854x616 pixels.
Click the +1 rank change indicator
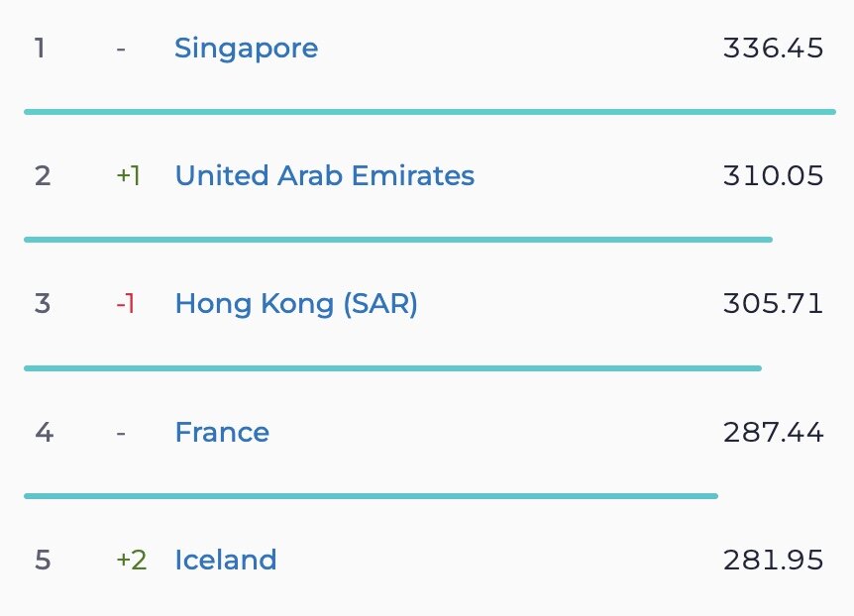pyautogui.click(x=128, y=175)
